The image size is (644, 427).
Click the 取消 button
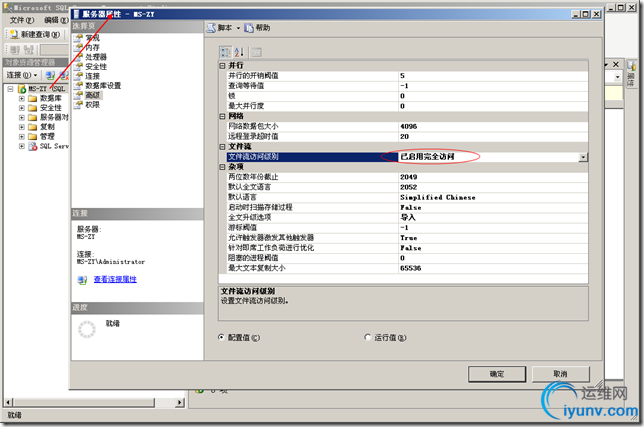click(561, 374)
